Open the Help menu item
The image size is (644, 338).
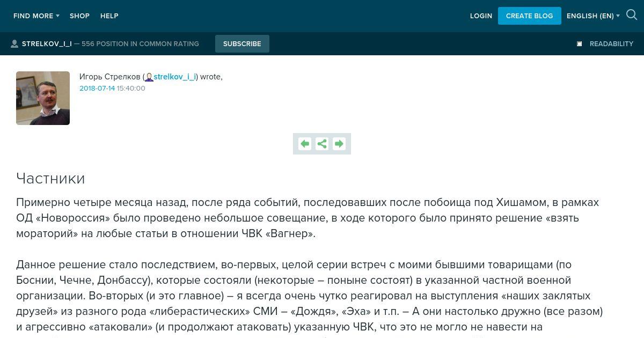(109, 16)
